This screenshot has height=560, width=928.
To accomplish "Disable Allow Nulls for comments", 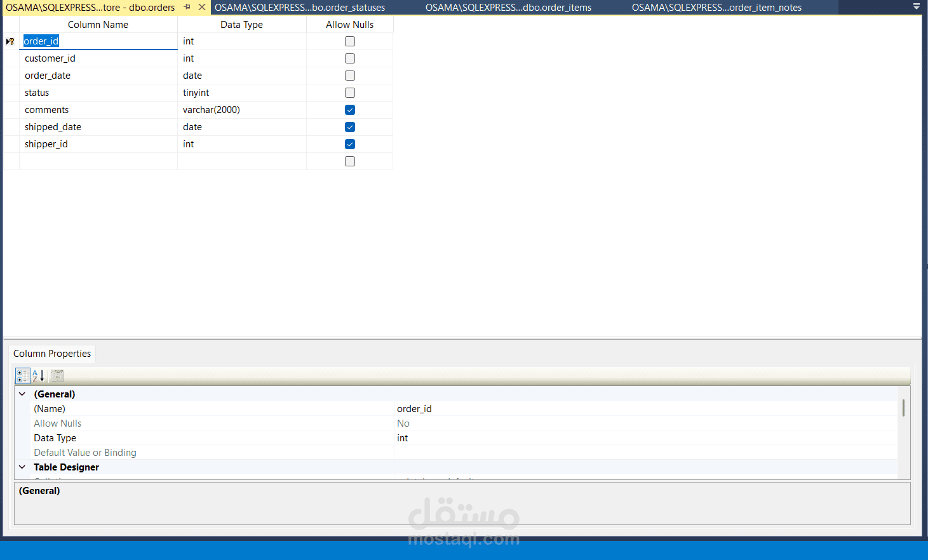I will [x=350, y=110].
